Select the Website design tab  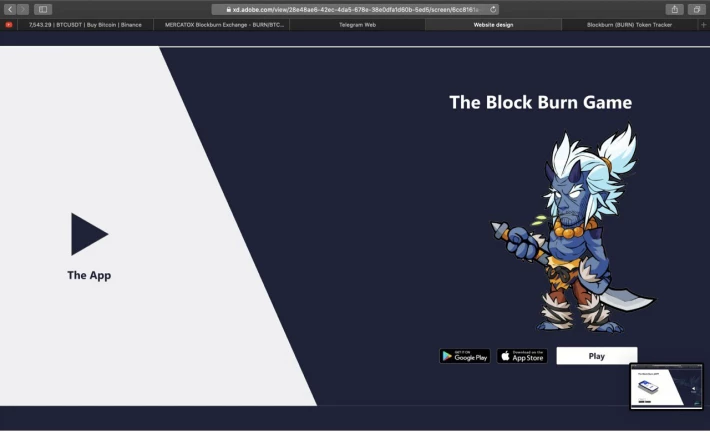[493, 25]
